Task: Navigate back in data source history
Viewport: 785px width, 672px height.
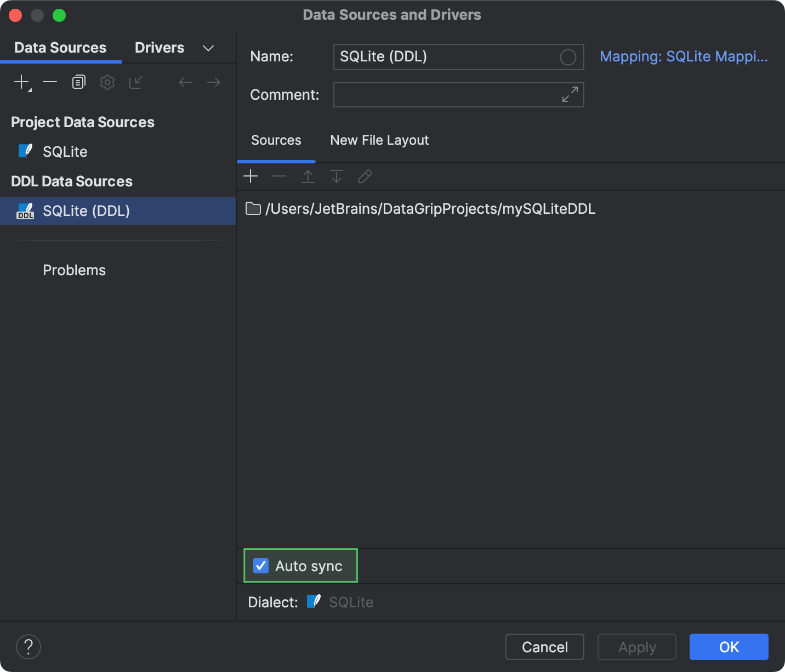Action: [x=185, y=82]
